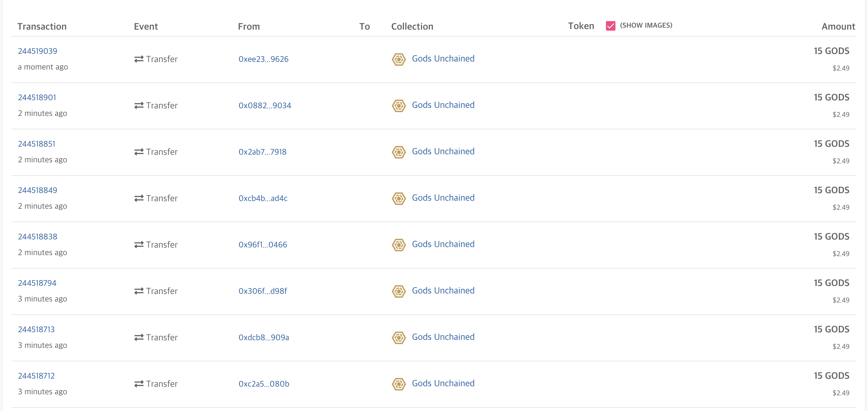Open transaction 244518838 details

click(x=37, y=237)
